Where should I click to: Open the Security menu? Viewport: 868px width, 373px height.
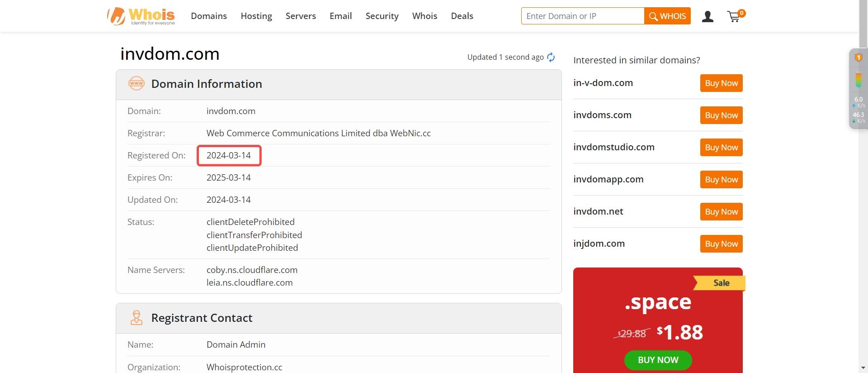pyautogui.click(x=382, y=16)
